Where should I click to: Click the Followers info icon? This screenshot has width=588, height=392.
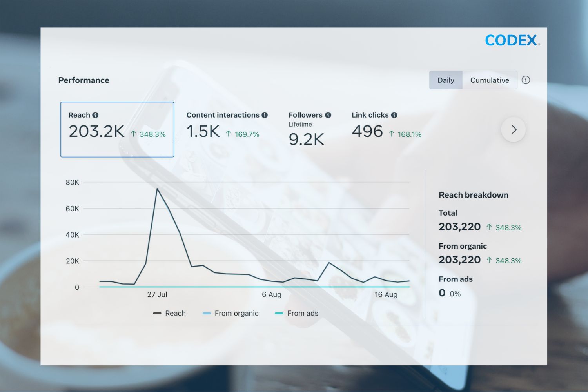coord(328,115)
